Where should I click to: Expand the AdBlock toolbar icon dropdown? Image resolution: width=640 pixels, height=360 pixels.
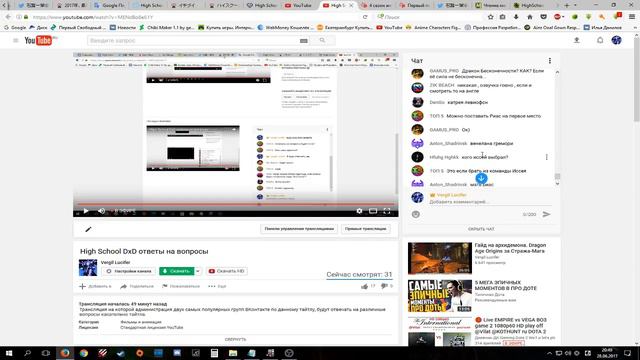[562, 17]
